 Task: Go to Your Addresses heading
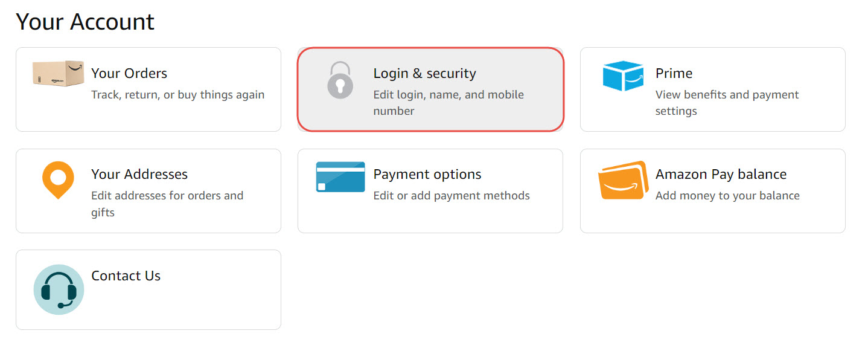coord(139,174)
